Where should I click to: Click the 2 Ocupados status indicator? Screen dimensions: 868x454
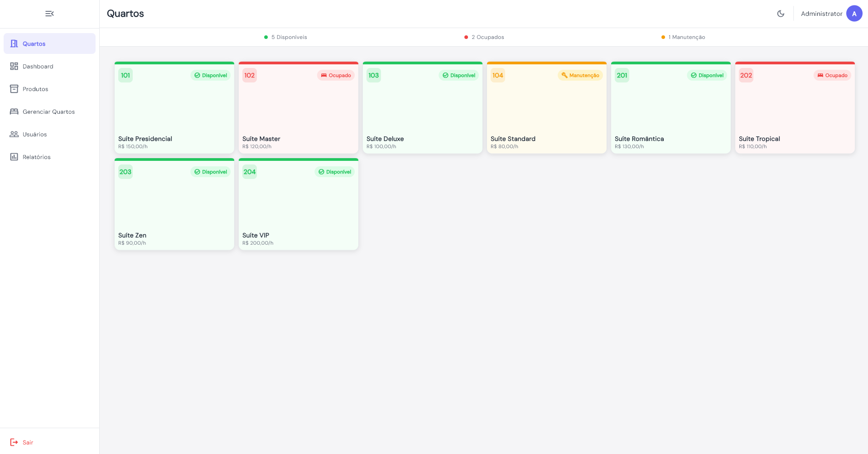point(484,37)
